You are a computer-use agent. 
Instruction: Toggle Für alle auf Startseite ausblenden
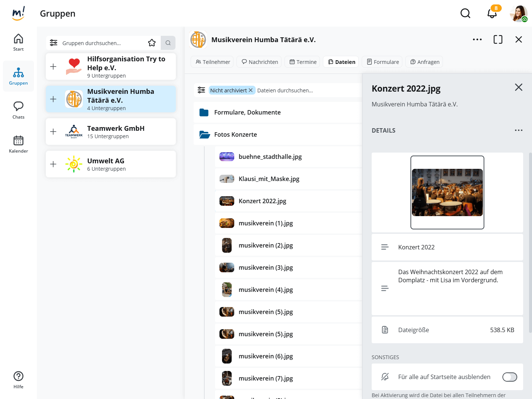(x=509, y=377)
